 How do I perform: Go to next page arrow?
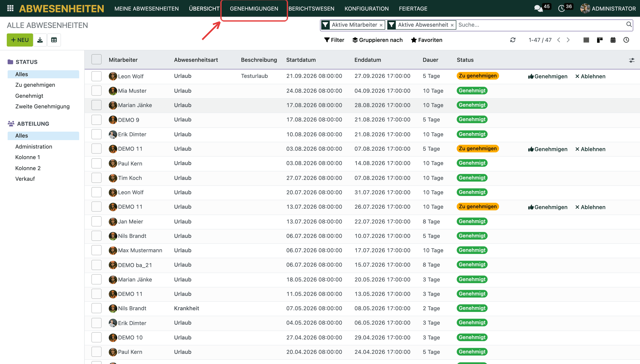coord(568,40)
